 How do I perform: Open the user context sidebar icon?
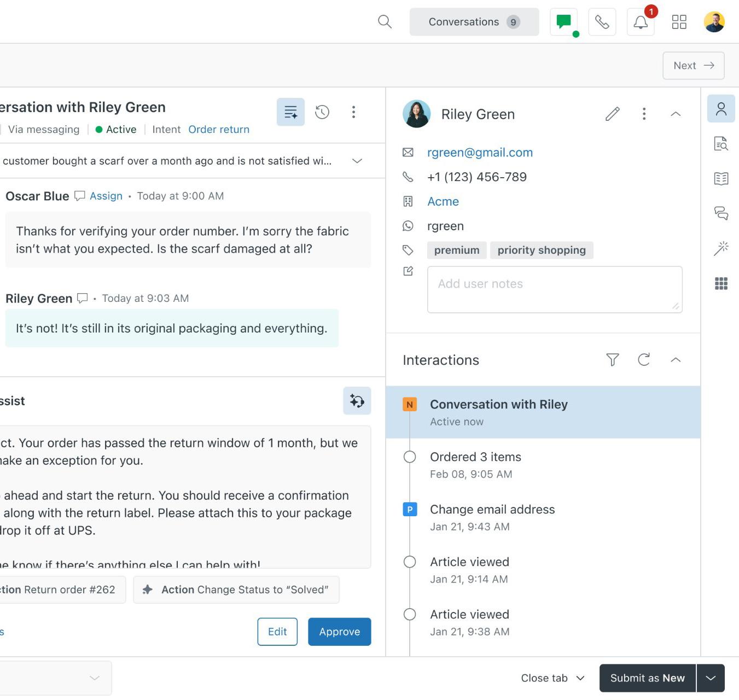(721, 109)
